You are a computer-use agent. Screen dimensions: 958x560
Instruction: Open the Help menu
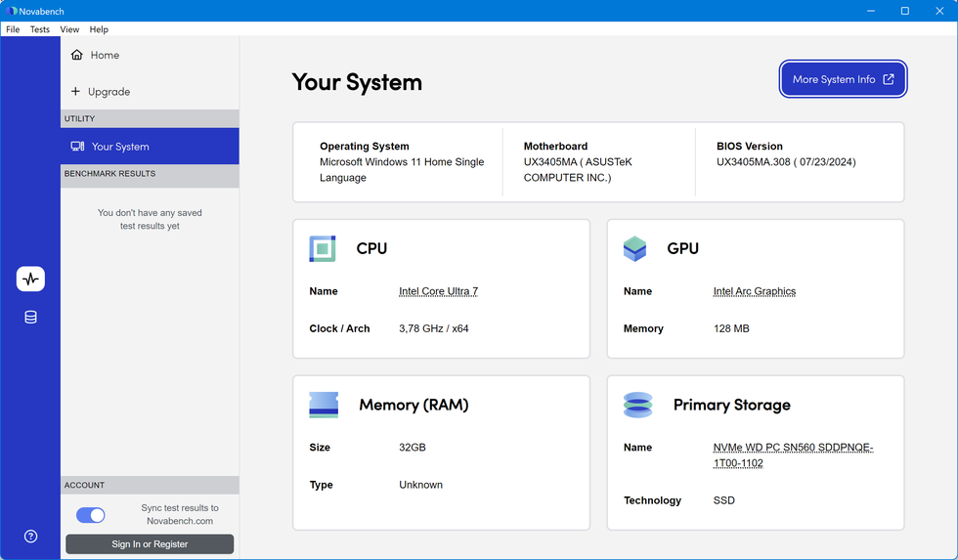[99, 29]
